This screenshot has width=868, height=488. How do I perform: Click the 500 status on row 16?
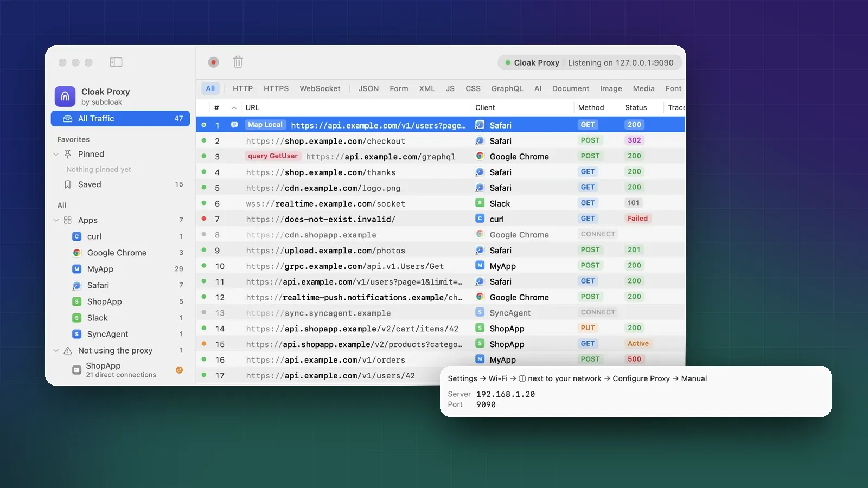point(634,359)
